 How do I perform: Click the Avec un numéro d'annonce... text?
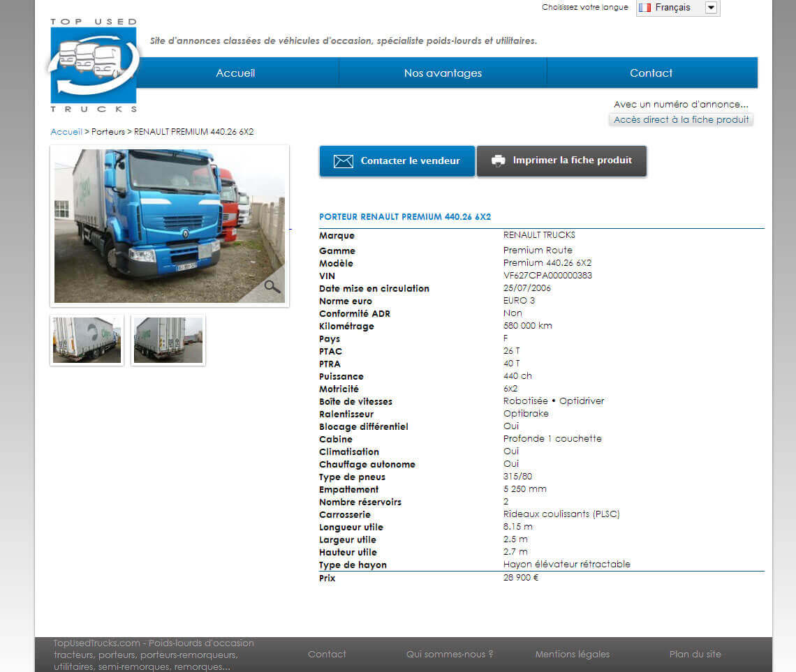point(681,105)
